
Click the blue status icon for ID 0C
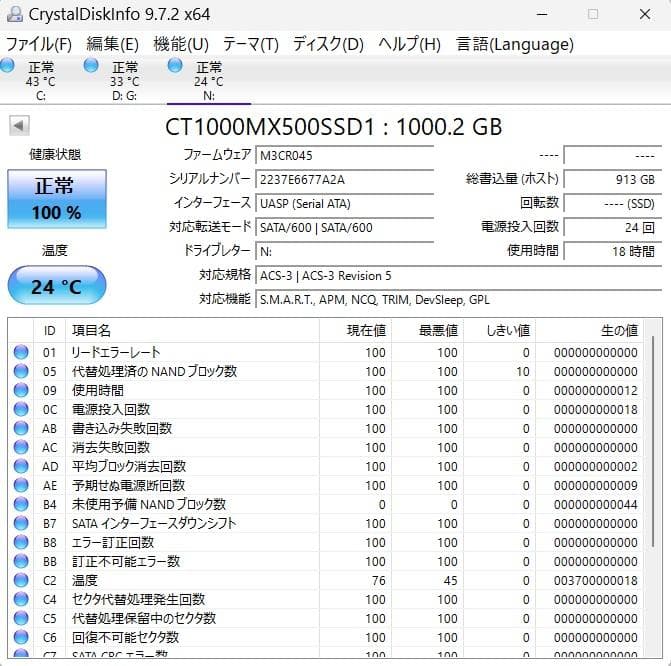click(21, 409)
